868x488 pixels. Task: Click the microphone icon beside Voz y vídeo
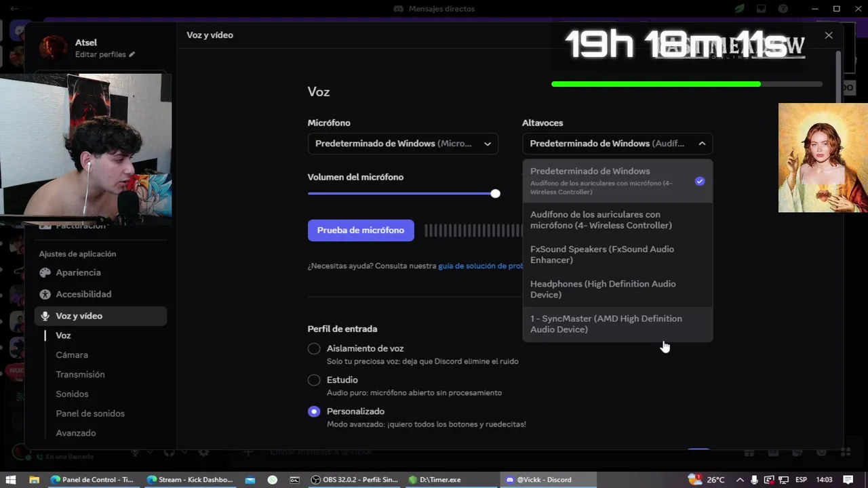click(x=45, y=316)
